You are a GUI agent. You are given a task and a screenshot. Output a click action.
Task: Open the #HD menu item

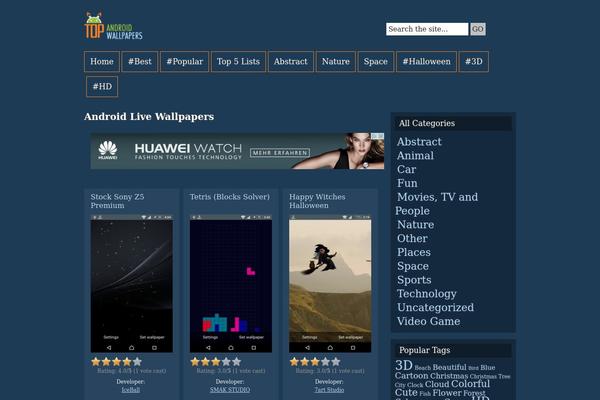(x=102, y=87)
